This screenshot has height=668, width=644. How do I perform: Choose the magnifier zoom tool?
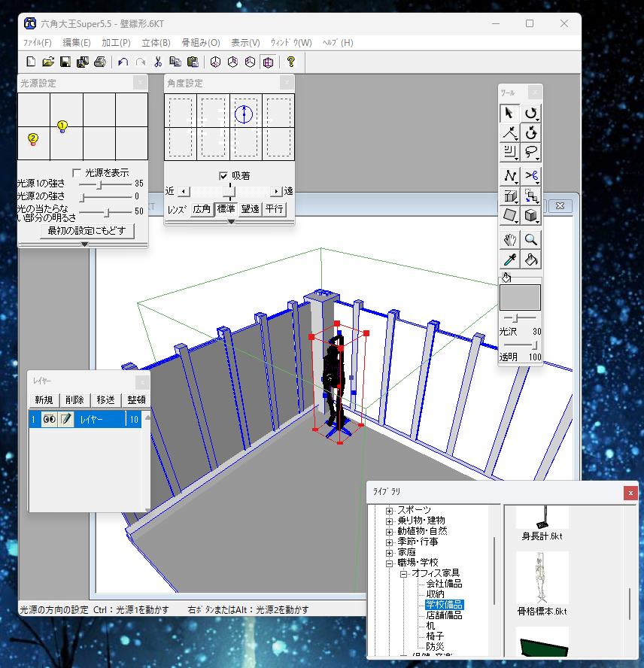pyautogui.click(x=531, y=240)
